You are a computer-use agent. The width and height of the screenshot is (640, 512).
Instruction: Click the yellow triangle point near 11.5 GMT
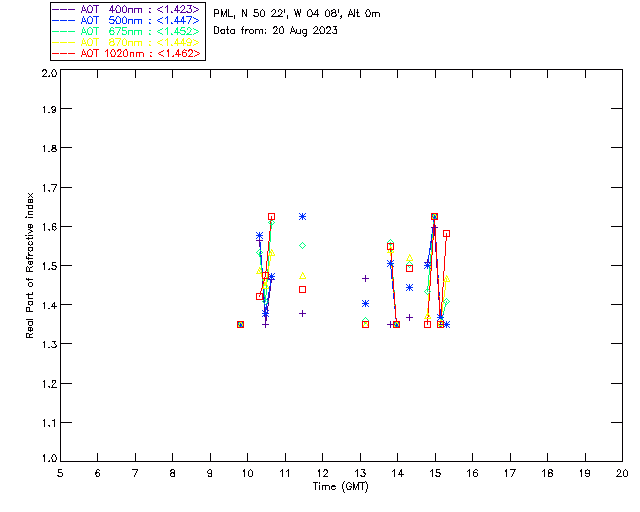(x=302, y=276)
